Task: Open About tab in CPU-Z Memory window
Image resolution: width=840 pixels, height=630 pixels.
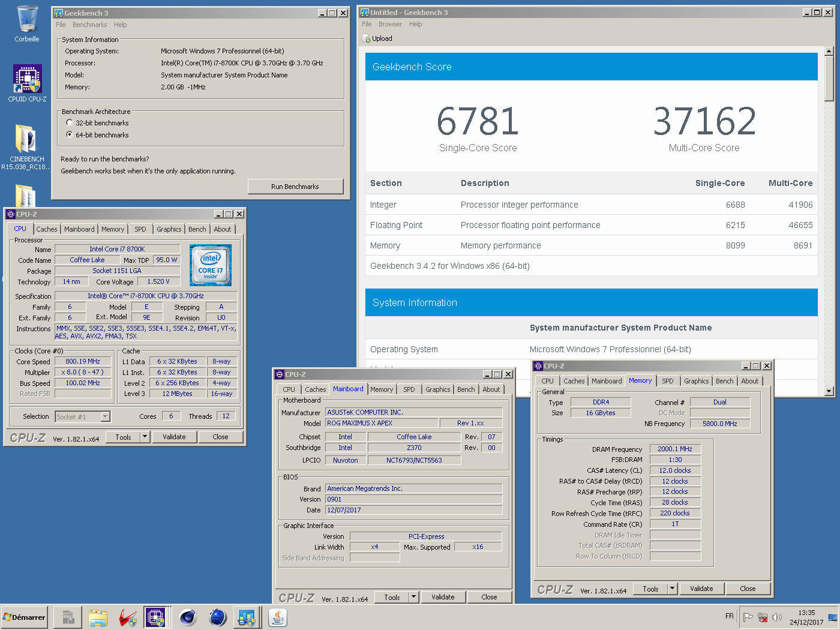Action: pyautogui.click(x=750, y=381)
